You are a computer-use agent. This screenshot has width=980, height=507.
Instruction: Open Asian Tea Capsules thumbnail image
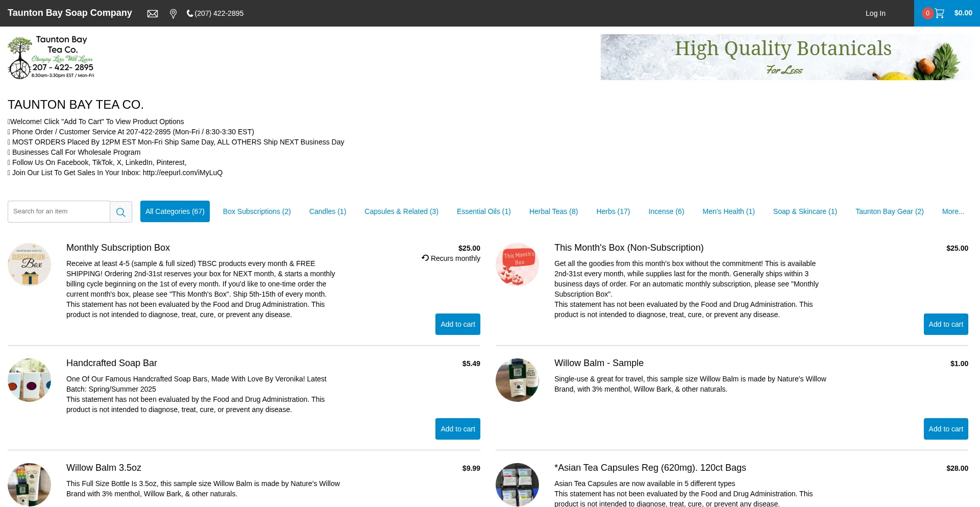[517, 485]
